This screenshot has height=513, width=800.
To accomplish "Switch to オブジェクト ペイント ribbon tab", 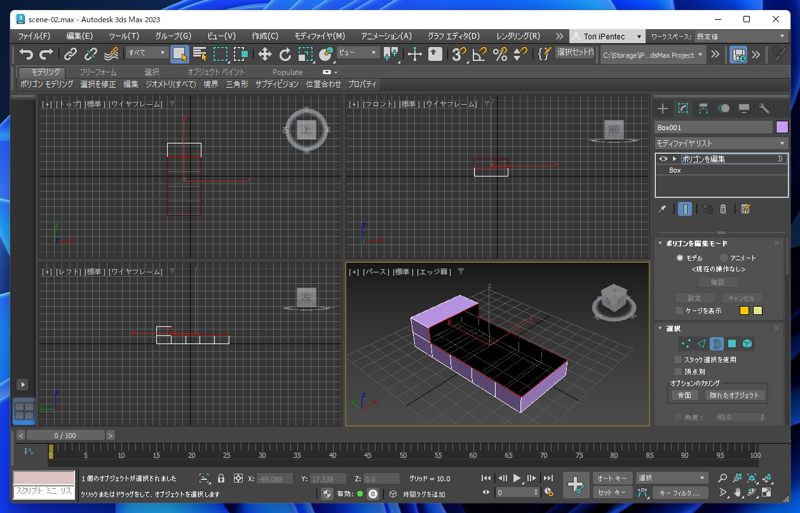I will point(216,72).
